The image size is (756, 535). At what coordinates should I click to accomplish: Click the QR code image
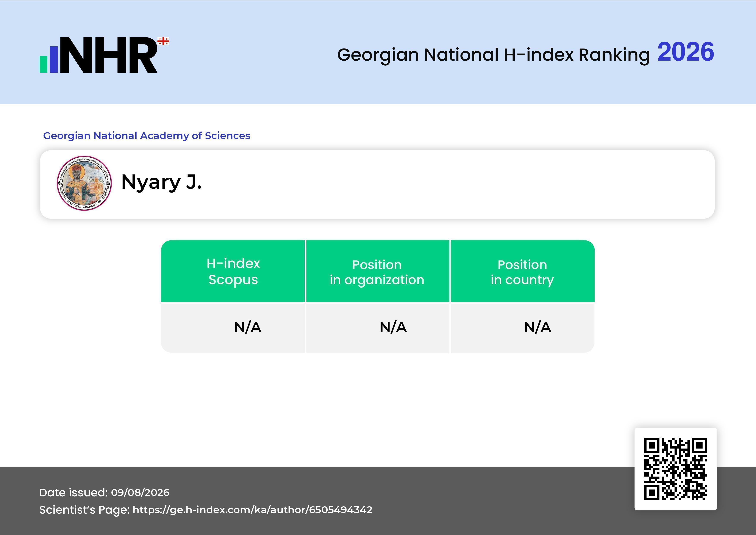point(675,469)
